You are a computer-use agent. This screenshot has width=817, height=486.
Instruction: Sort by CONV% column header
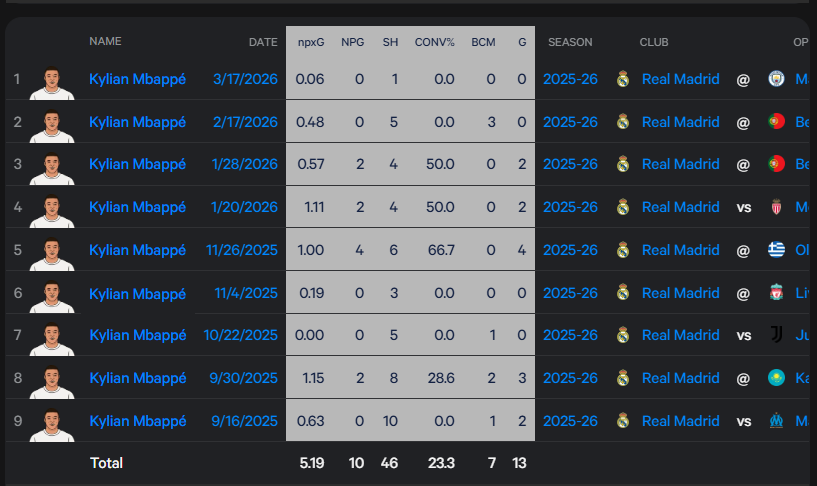coord(435,42)
